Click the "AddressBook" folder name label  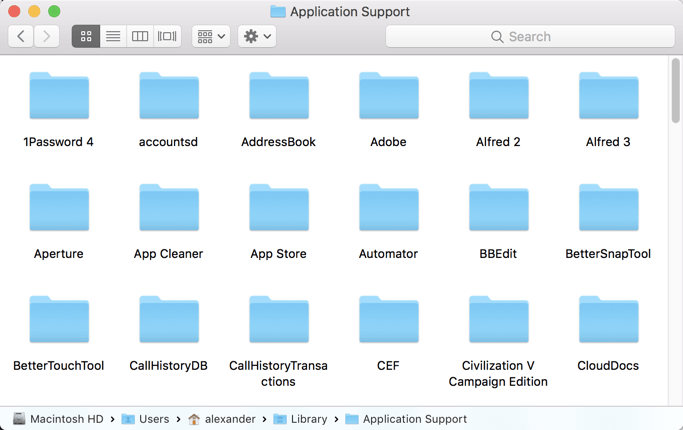pos(278,142)
